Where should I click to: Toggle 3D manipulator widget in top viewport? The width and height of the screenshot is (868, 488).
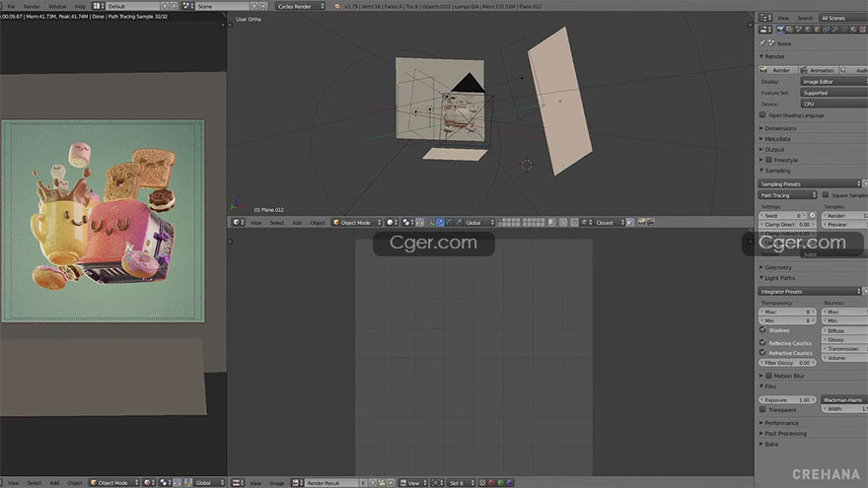[x=431, y=223]
